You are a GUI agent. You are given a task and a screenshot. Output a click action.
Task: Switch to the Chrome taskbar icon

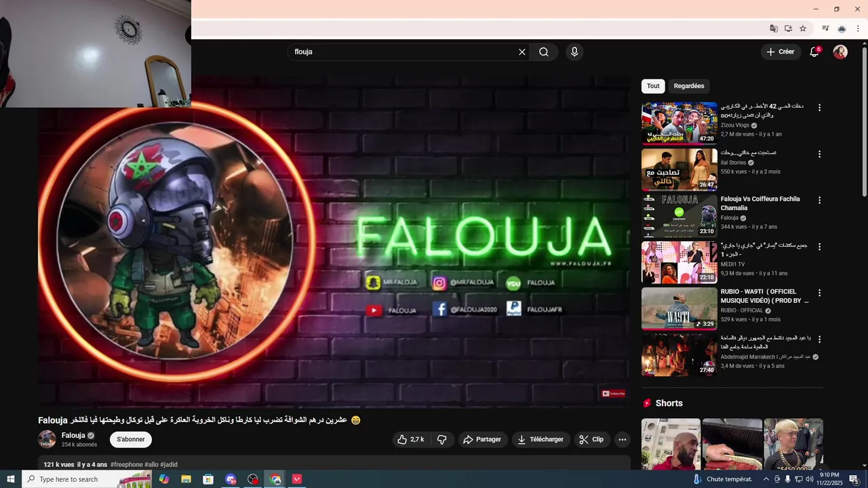[275, 479]
